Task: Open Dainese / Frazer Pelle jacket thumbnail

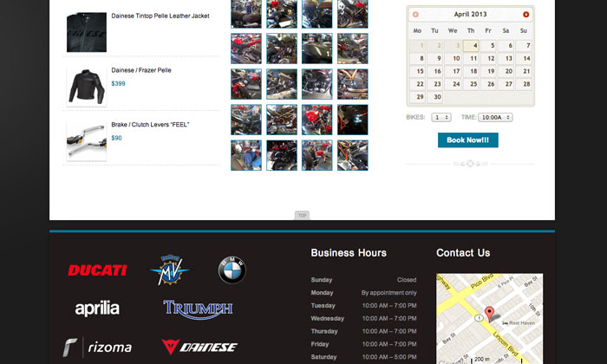Action: click(x=86, y=86)
